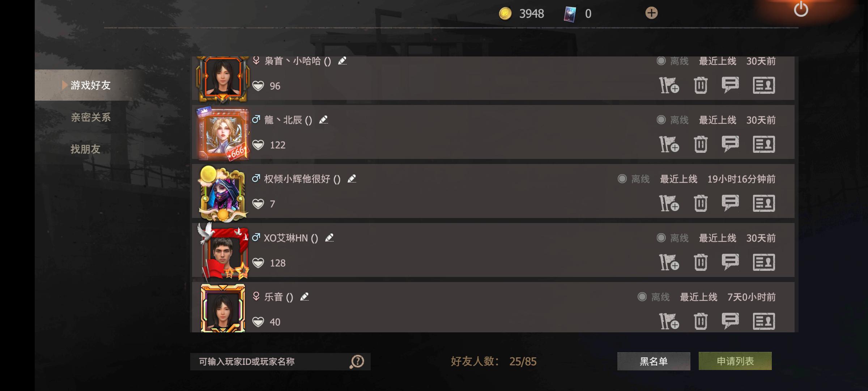Screen dimensions: 868x391
Task: Delete friend 龍丶北辰 with trash icon
Action: click(x=701, y=144)
